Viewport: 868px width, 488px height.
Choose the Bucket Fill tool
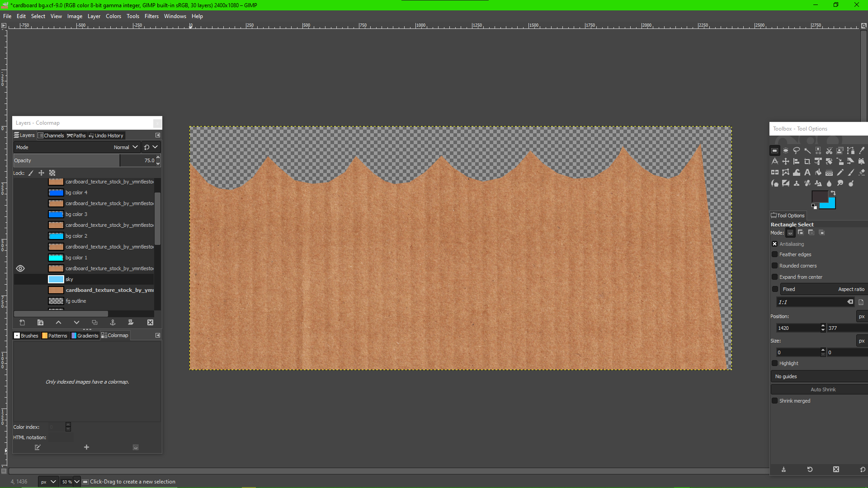[818, 172]
